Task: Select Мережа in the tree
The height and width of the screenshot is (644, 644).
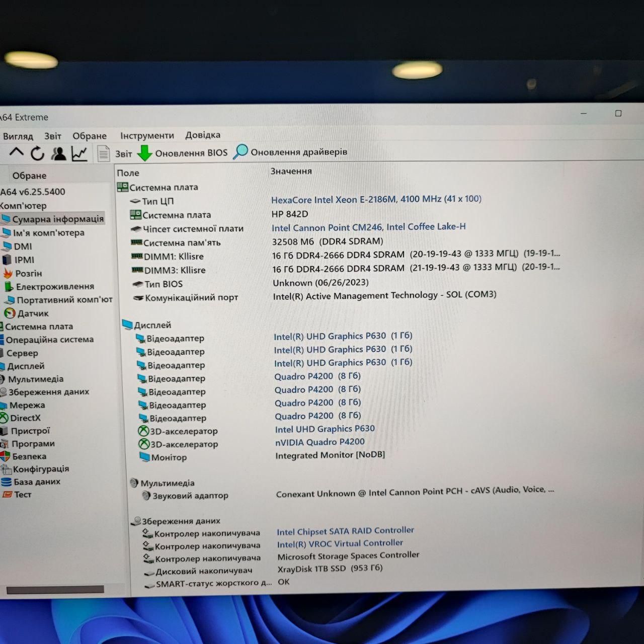Action: [x=27, y=405]
